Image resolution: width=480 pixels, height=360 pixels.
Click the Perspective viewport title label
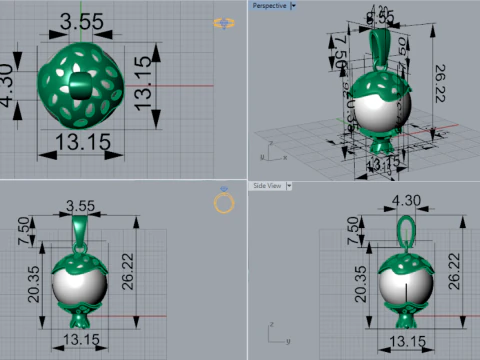[x=269, y=6]
